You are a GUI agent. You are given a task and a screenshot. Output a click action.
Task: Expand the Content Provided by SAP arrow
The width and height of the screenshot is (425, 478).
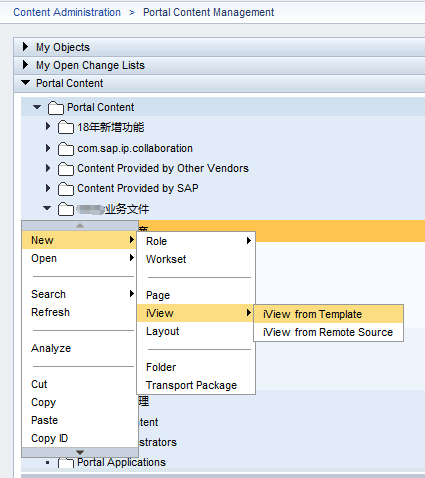(48, 188)
